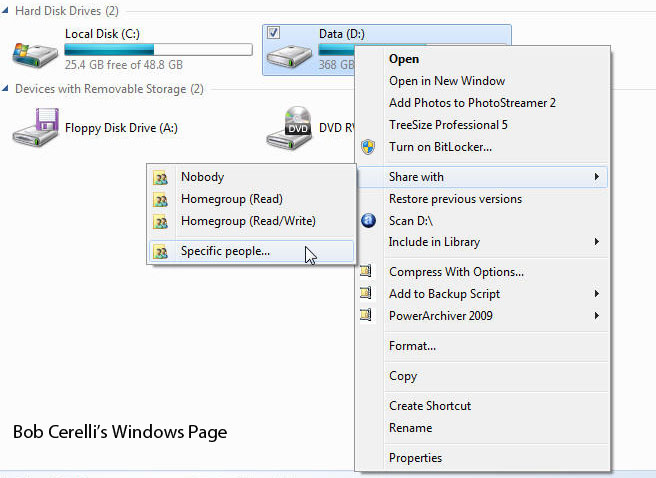Click the people icon next to Nobody

click(x=160, y=178)
